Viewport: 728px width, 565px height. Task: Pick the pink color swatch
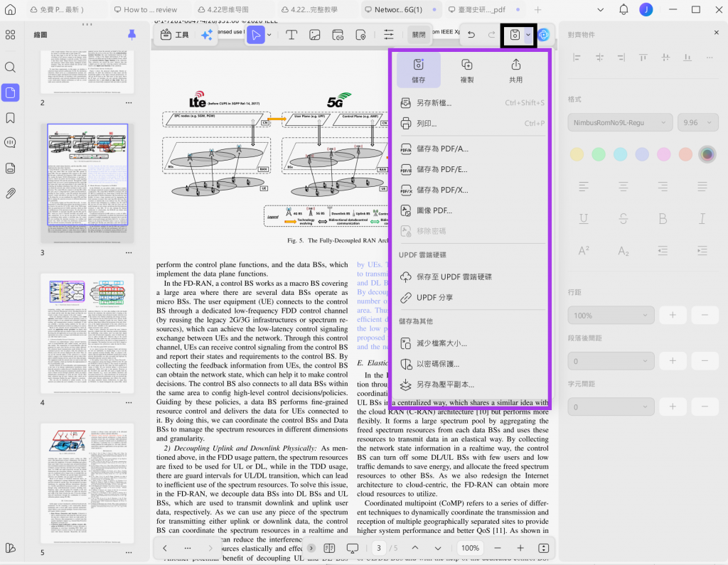(663, 154)
